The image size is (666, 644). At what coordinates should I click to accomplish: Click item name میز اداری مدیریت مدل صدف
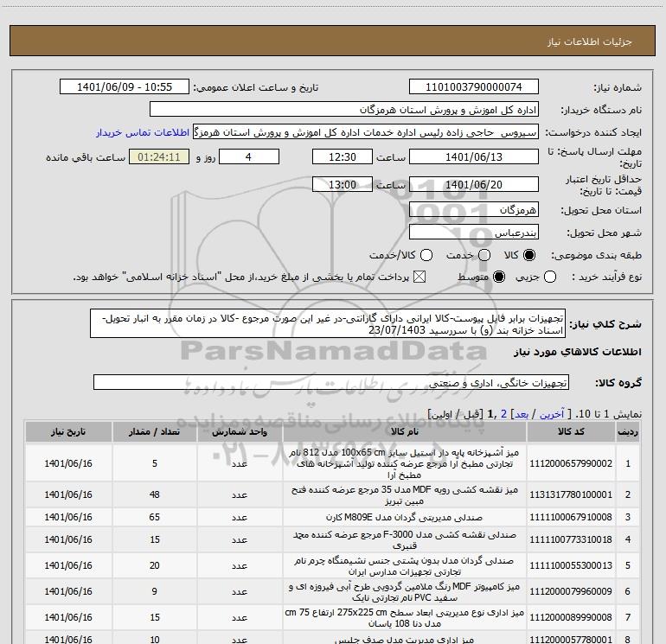[405, 640]
